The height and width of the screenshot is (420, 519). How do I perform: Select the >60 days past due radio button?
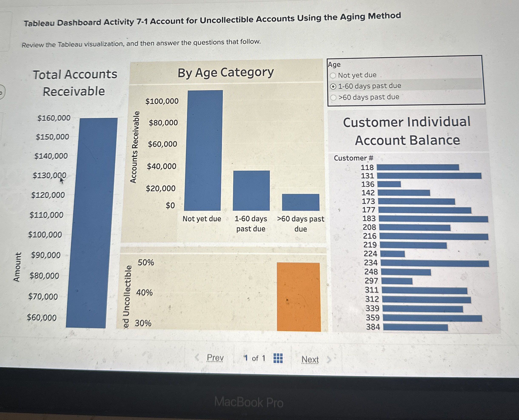pyautogui.click(x=334, y=96)
